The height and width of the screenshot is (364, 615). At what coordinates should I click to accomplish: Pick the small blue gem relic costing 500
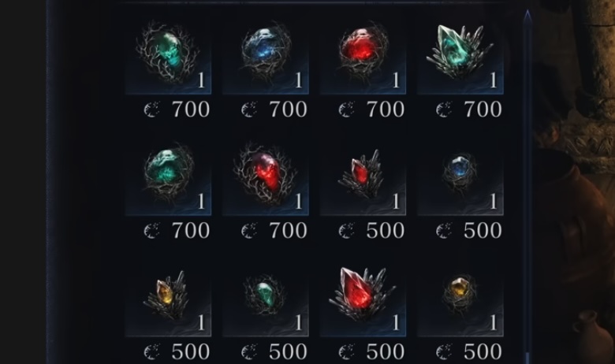click(460, 175)
